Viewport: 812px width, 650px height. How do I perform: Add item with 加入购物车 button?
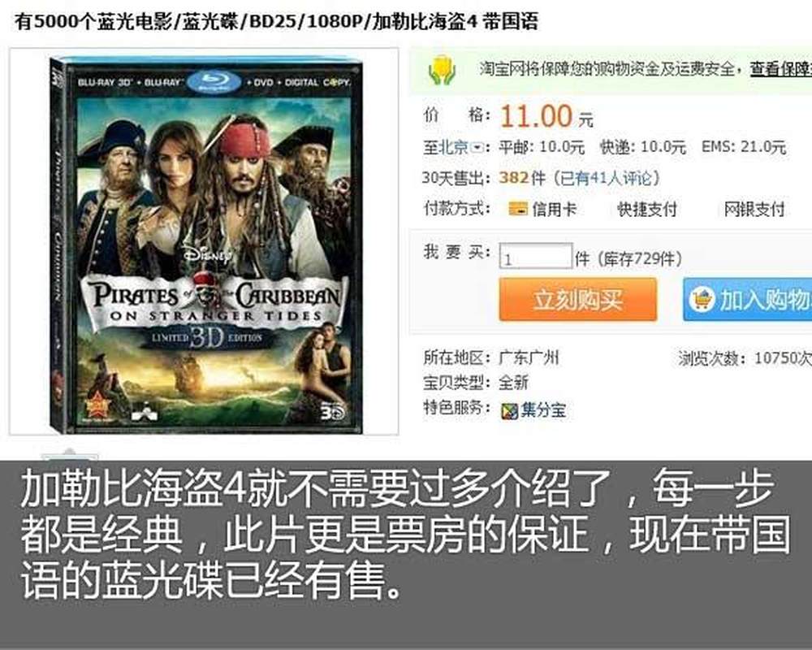pyautogui.click(x=747, y=300)
